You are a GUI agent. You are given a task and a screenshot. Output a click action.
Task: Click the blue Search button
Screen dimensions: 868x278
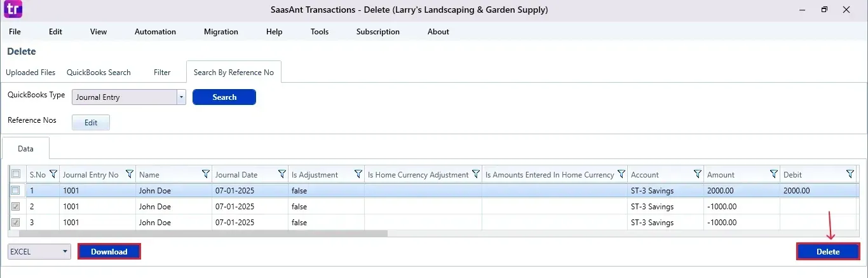(x=224, y=97)
